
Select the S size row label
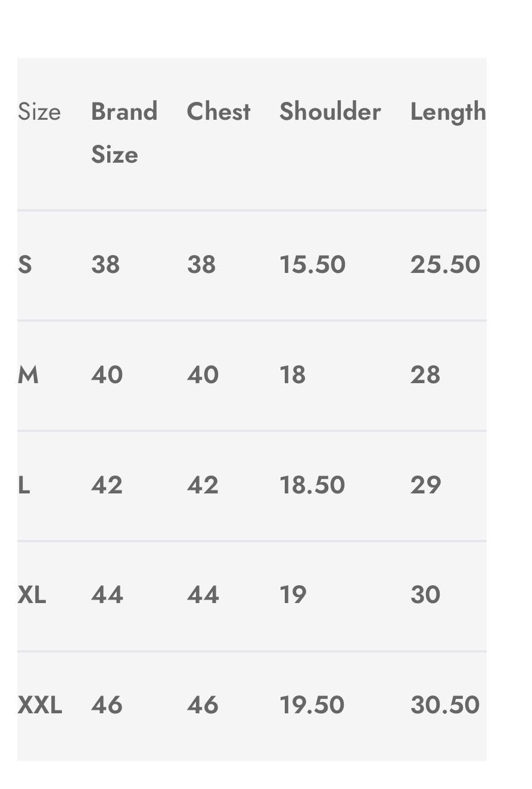(25, 265)
